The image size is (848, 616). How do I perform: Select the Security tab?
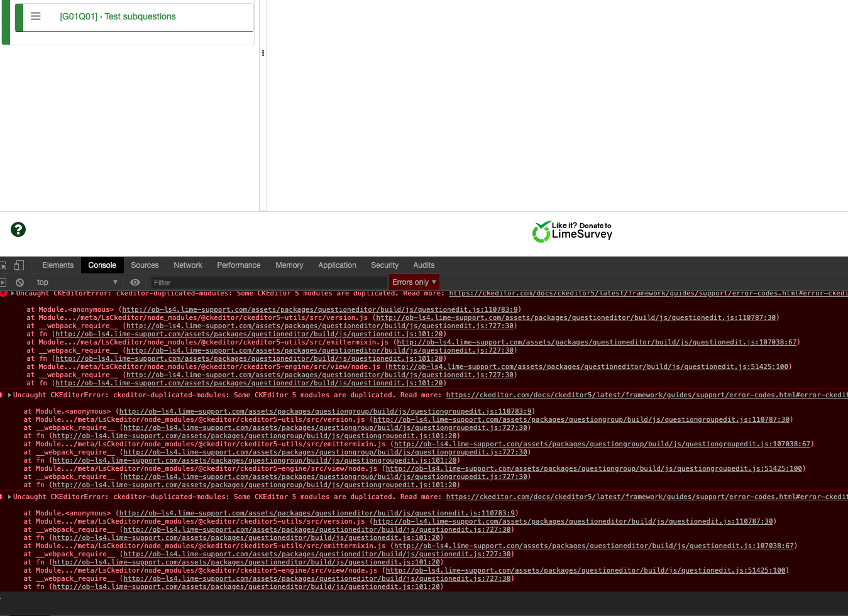tap(385, 265)
